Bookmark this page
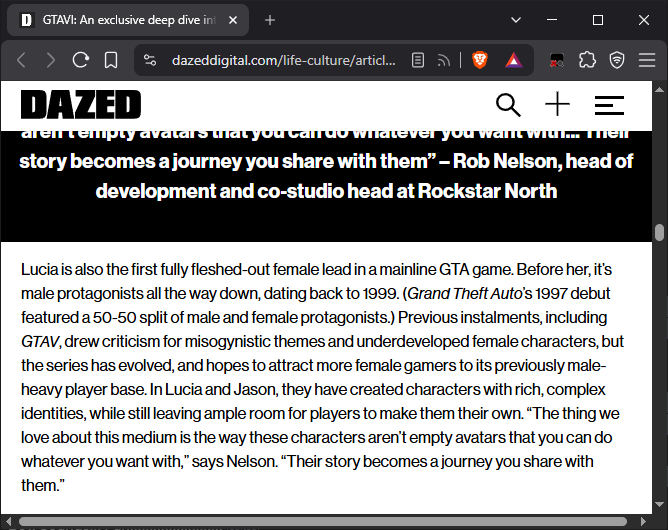The image size is (668, 530). pos(111,60)
